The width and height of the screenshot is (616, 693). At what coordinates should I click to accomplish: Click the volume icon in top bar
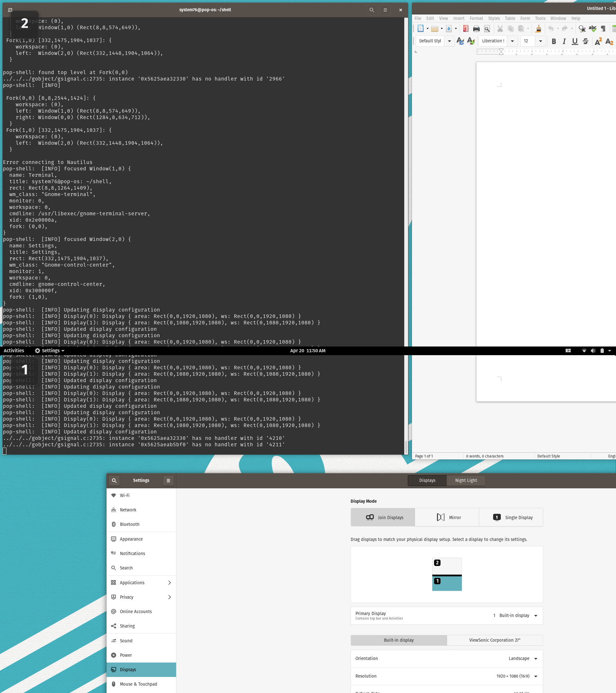point(593,351)
